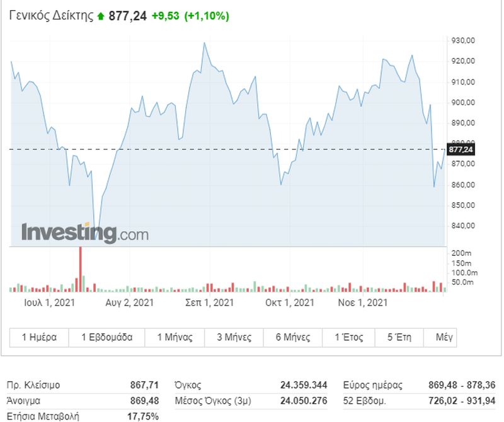Select the 1 Ημέρα time range tab

click(x=39, y=338)
